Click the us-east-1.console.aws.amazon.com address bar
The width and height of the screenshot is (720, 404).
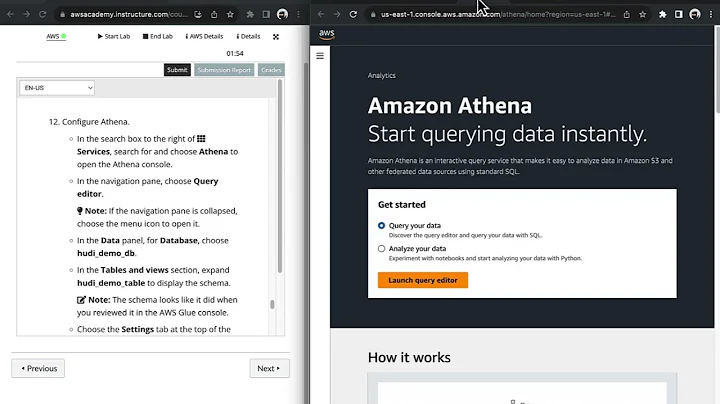[498, 15]
